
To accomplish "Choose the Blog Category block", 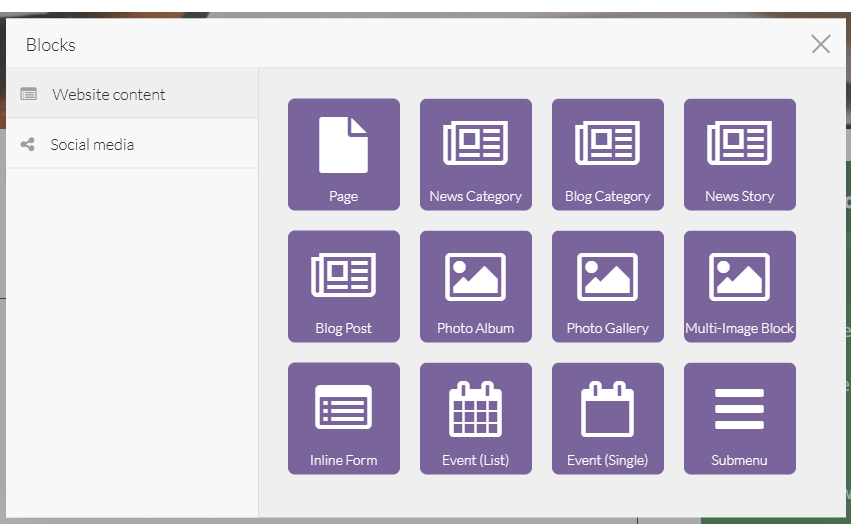I will [x=607, y=154].
